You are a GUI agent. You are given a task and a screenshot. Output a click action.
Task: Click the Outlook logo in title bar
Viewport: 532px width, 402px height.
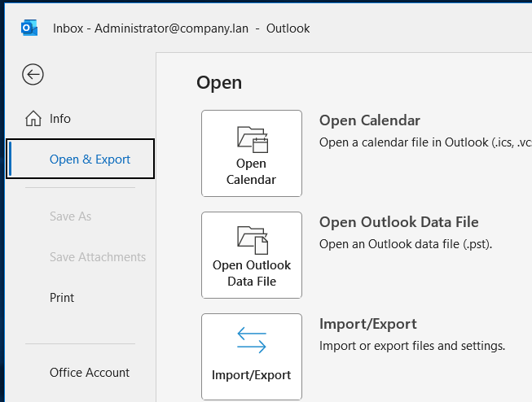click(x=29, y=28)
